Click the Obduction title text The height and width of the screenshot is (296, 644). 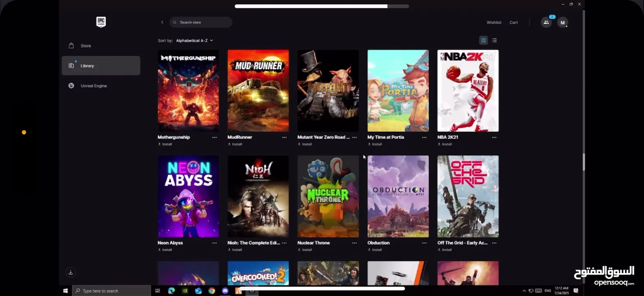click(378, 243)
